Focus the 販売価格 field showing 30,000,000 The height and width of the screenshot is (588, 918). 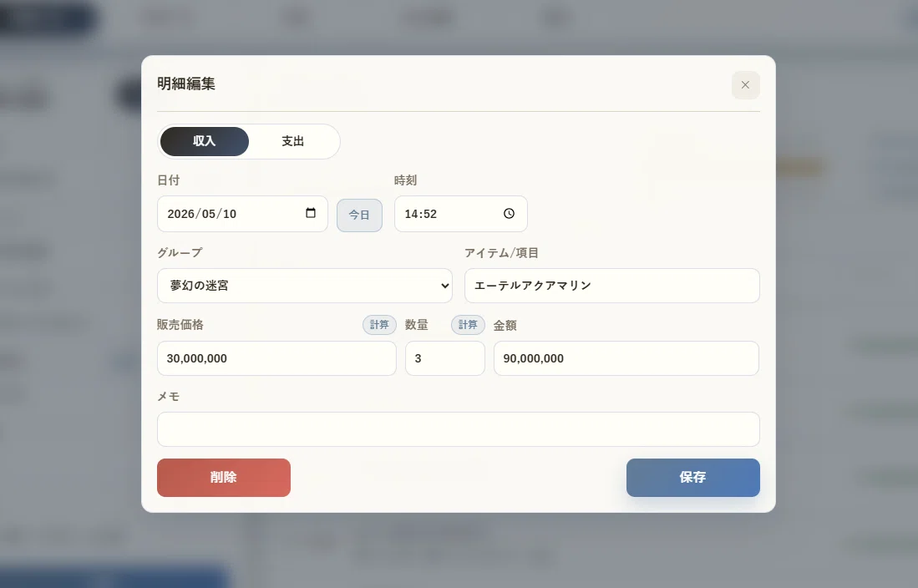tap(276, 358)
